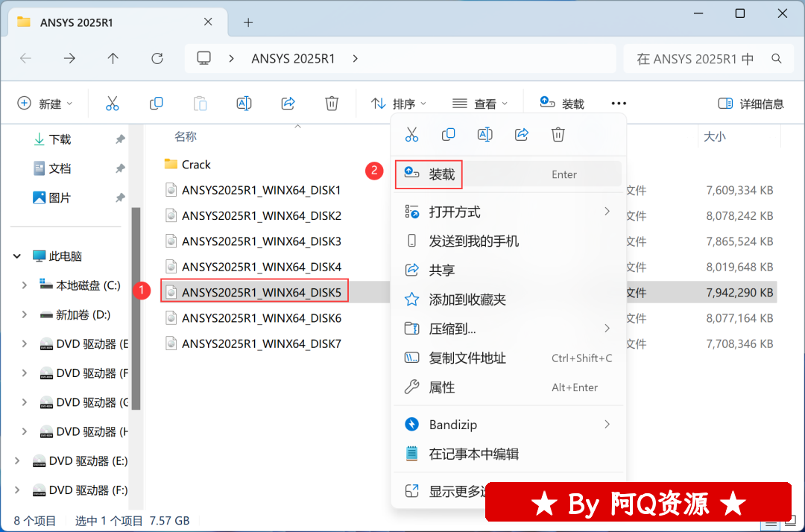Click the Share icon in the context menu
Screen dimensions: 805x532
tap(522, 134)
